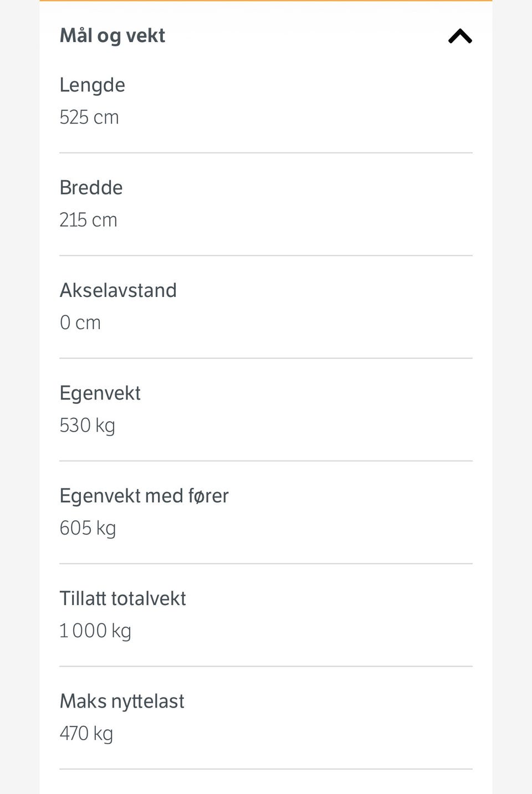532x794 pixels.
Task: Click the 1 000 kg value
Action: click(95, 631)
